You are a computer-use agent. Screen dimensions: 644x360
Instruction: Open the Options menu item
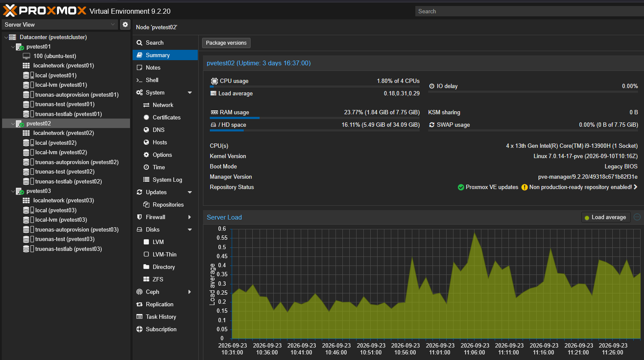165,155
